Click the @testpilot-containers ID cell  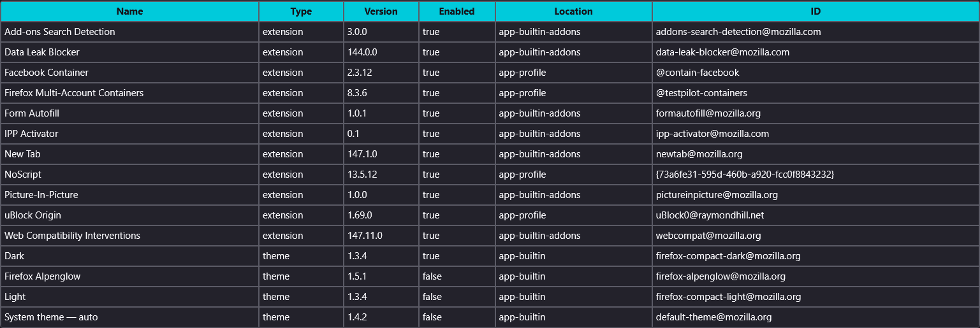click(x=701, y=93)
